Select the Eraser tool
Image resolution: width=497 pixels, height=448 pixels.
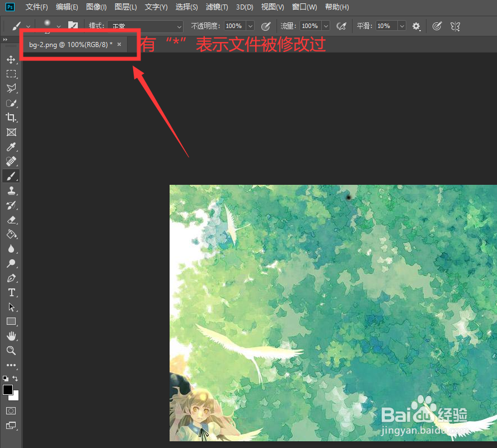click(x=11, y=220)
